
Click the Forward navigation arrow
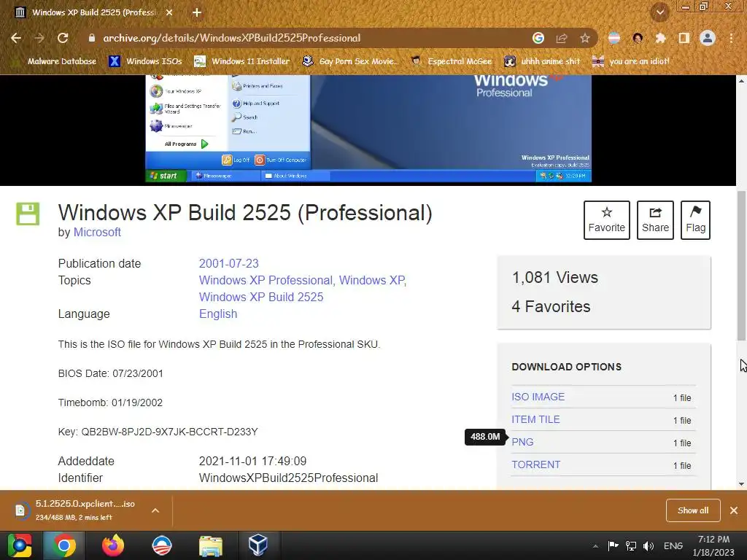[x=39, y=38]
